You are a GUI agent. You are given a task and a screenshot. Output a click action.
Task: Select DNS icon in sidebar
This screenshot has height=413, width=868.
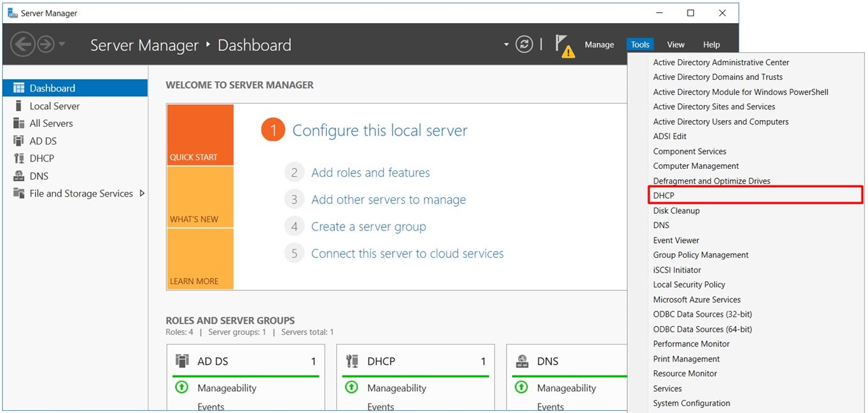(18, 176)
